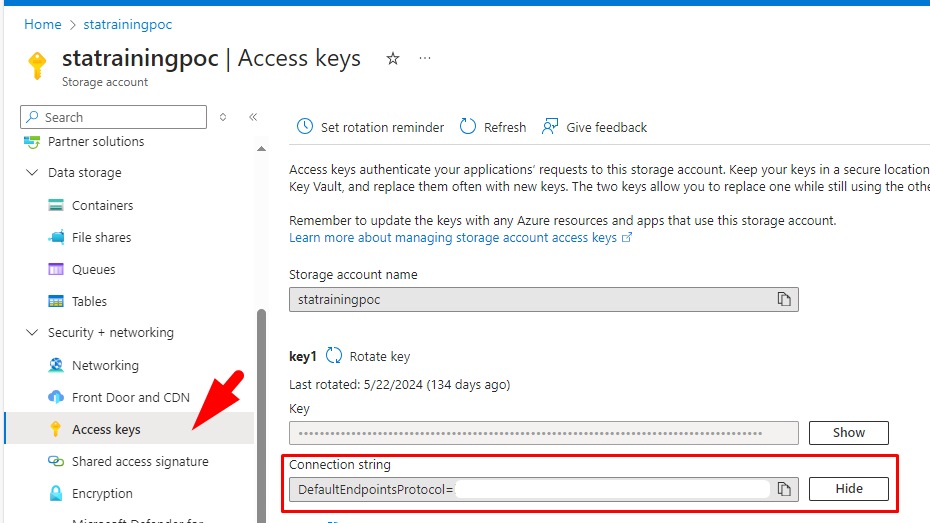The image size is (930, 523).
Task: Click the sidebar Search input field
Action: click(x=113, y=117)
